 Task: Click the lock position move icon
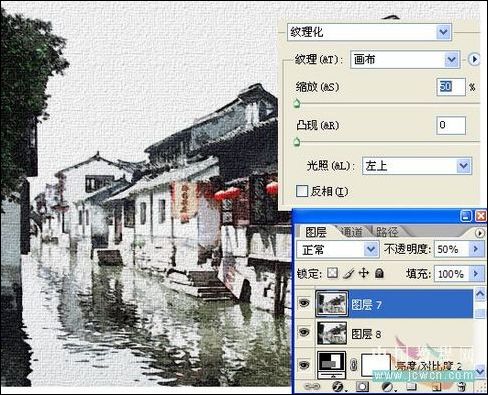tap(364, 273)
